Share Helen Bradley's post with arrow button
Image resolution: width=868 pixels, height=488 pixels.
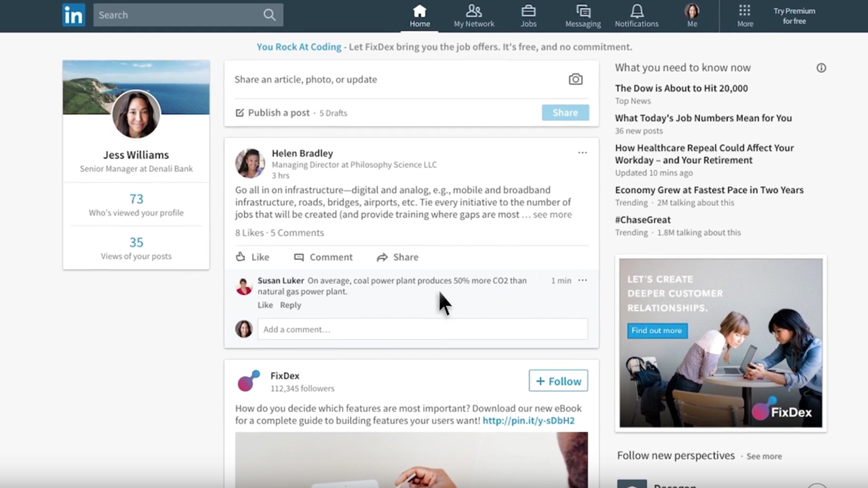click(397, 257)
